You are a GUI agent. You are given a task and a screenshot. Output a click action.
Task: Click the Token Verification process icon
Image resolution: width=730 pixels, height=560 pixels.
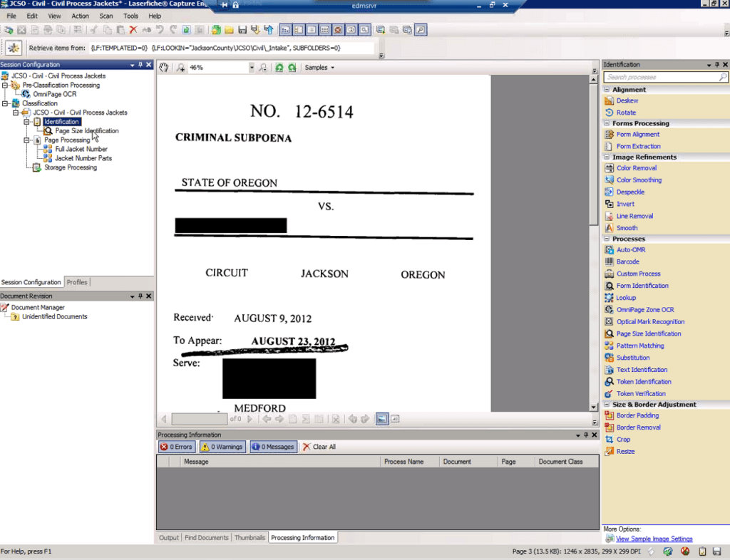coord(609,393)
